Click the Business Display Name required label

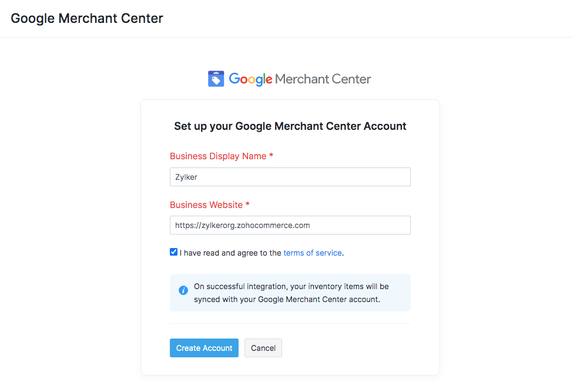coord(220,156)
